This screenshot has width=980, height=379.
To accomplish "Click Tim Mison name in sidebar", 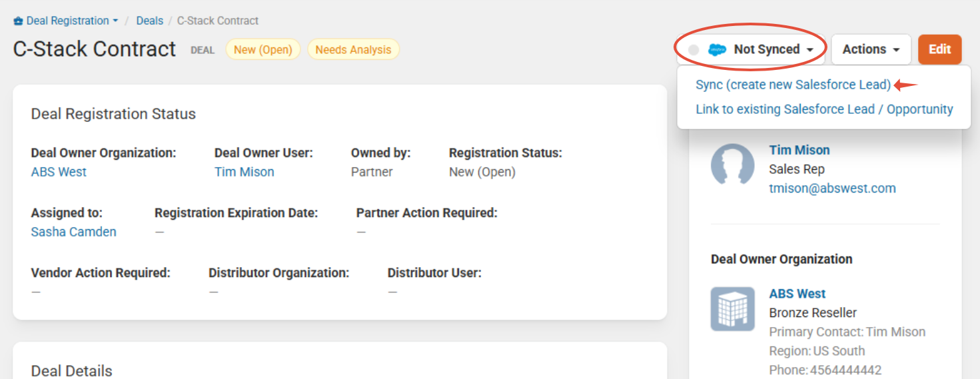I will click(x=799, y=150).
